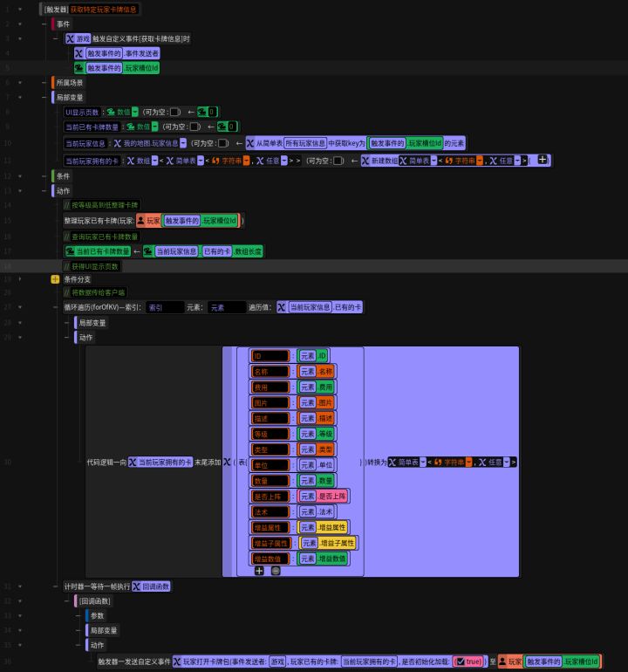Click the yellow icon beside 条件分支

pos(55,279)
